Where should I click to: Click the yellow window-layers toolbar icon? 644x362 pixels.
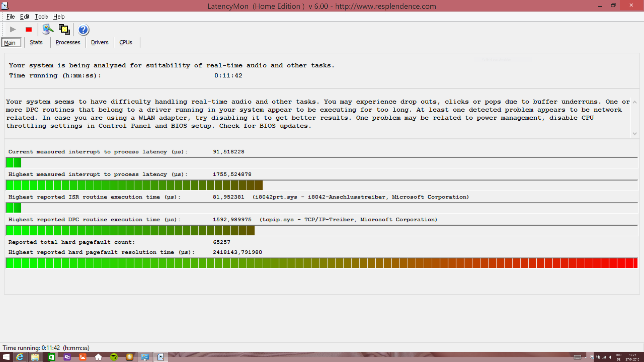click(x=64, y=29)
